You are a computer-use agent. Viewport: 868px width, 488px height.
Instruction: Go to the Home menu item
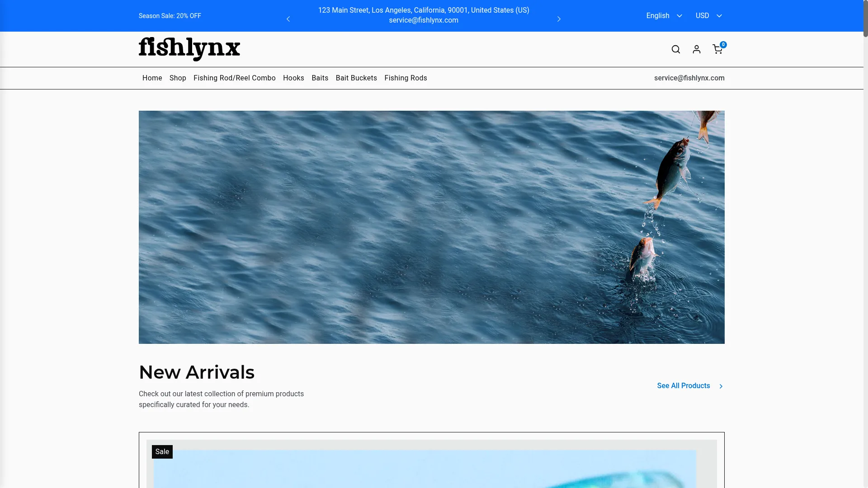152,78
